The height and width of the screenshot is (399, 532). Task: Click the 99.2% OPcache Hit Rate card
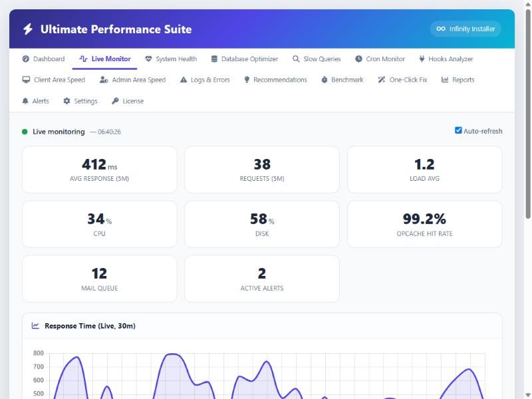coord(424,224)
